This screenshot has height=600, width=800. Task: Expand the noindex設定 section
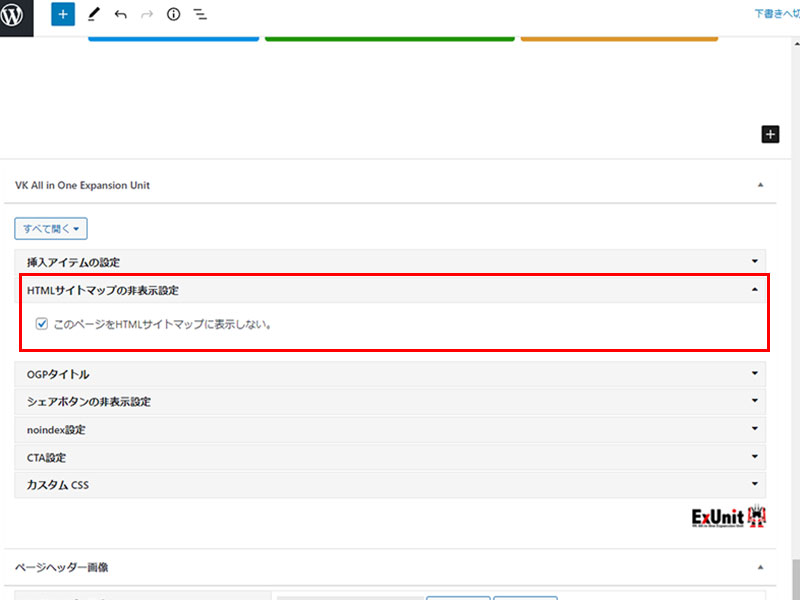pos(390,430)
